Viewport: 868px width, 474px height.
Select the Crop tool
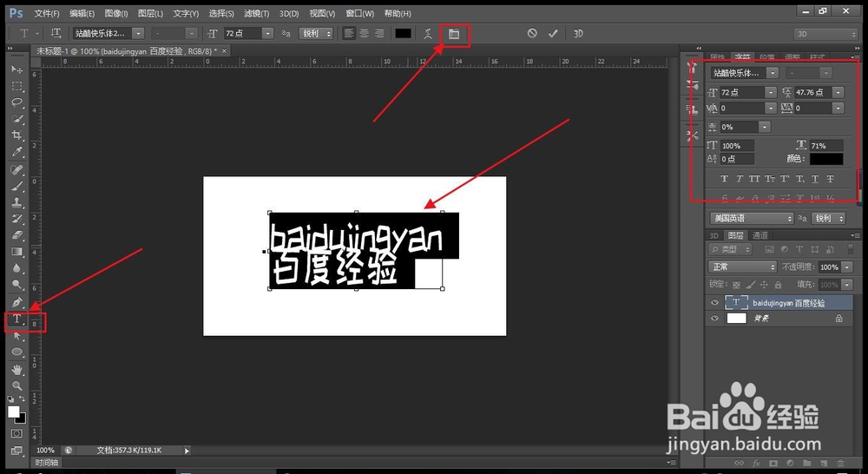click(17, 135)
